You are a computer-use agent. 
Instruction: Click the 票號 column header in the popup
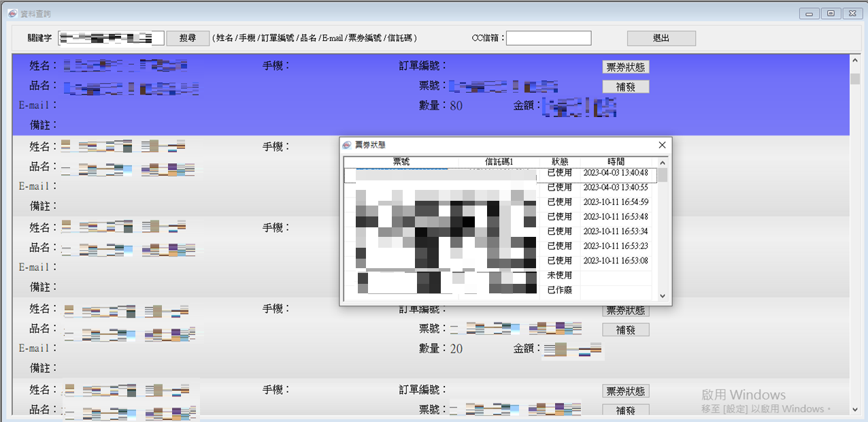pos(401,162)
